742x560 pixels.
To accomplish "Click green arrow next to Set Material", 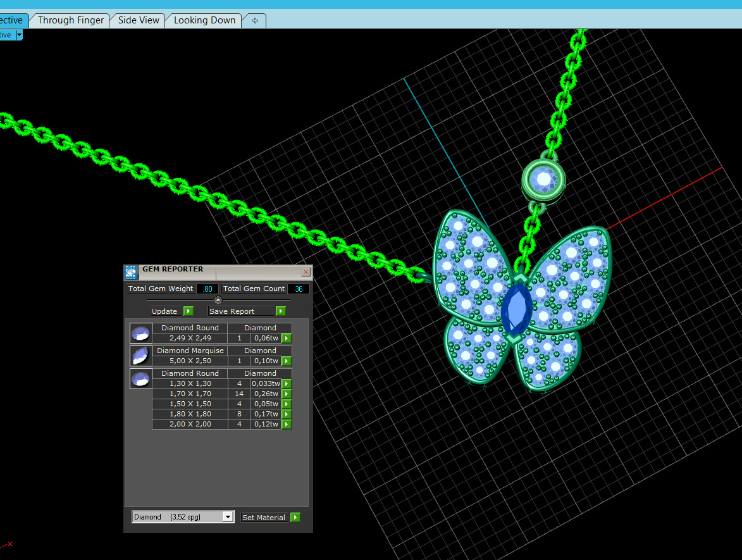I will tap(295, 518).
